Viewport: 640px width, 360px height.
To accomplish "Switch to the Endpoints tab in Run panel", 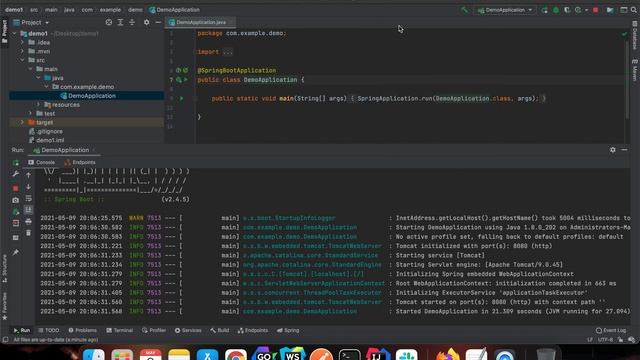I will 80,162.
